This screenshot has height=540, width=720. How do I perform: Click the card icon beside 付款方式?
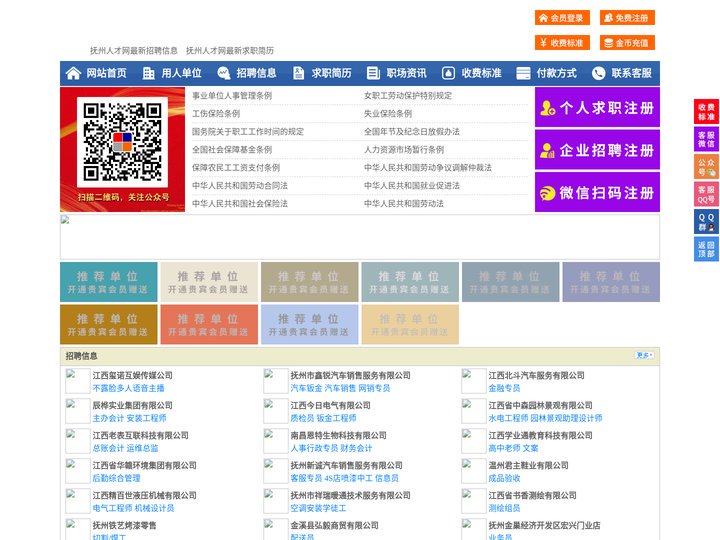[523, 73]
